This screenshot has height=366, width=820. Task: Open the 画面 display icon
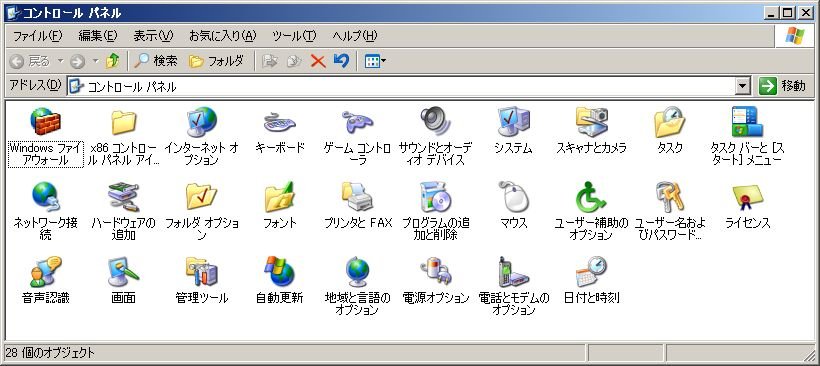[123, 271]
